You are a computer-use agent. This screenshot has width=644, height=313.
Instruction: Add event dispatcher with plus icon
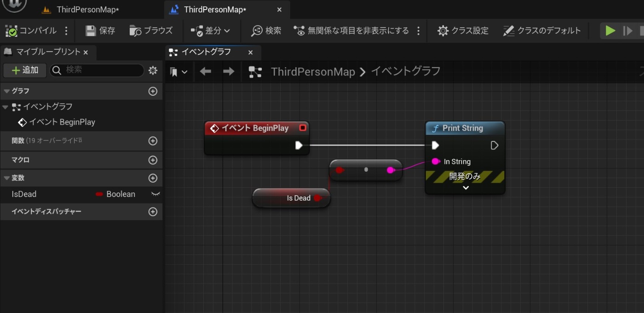(153, 212)
